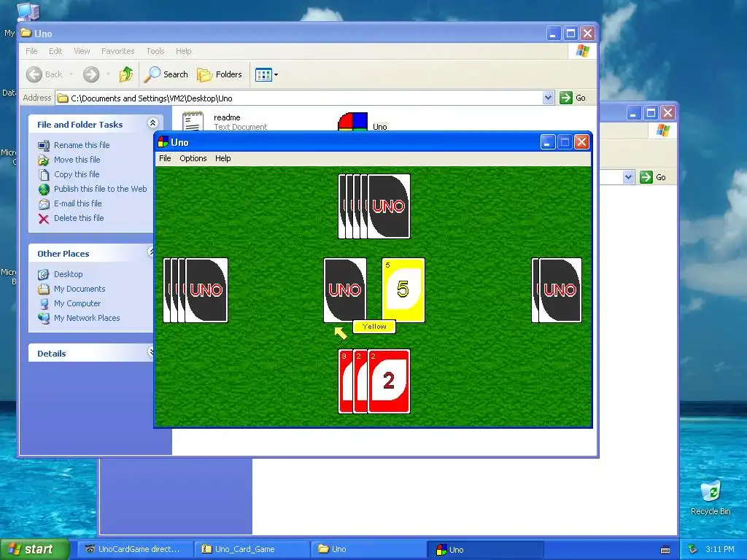Collapse the Other Places panel
The image size is (747, 560).
click(x=152, y=252)
